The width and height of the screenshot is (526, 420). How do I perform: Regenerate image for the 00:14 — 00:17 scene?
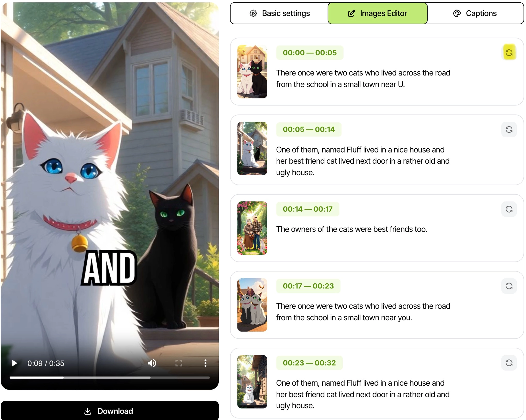(x=509, y=209)
